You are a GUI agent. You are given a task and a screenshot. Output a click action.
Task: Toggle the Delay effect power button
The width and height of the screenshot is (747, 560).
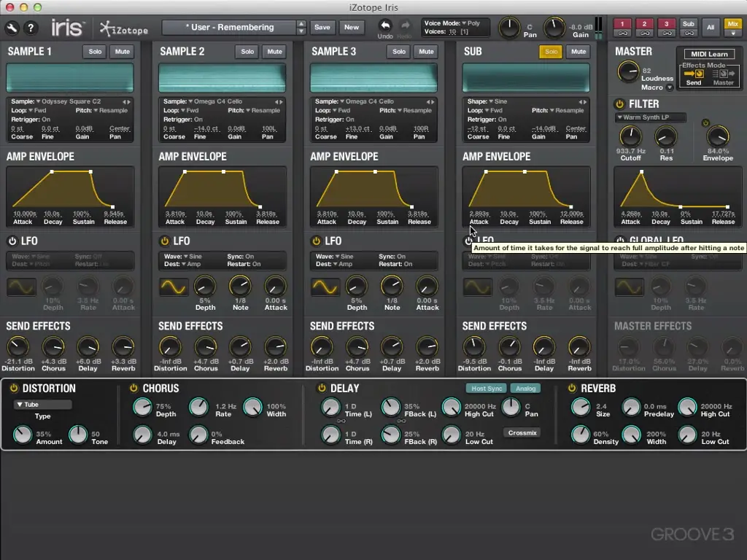click(x=322, y=388)
